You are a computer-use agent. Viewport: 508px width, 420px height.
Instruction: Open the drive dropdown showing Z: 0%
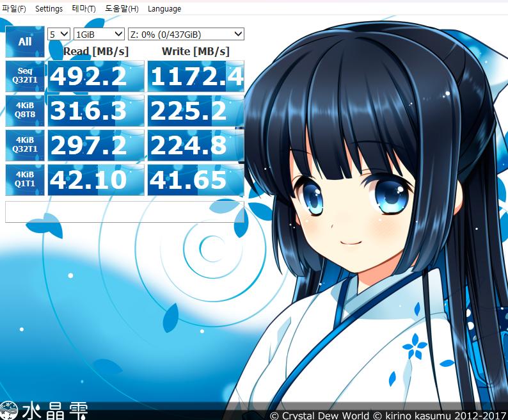click(x=186, y=34)
